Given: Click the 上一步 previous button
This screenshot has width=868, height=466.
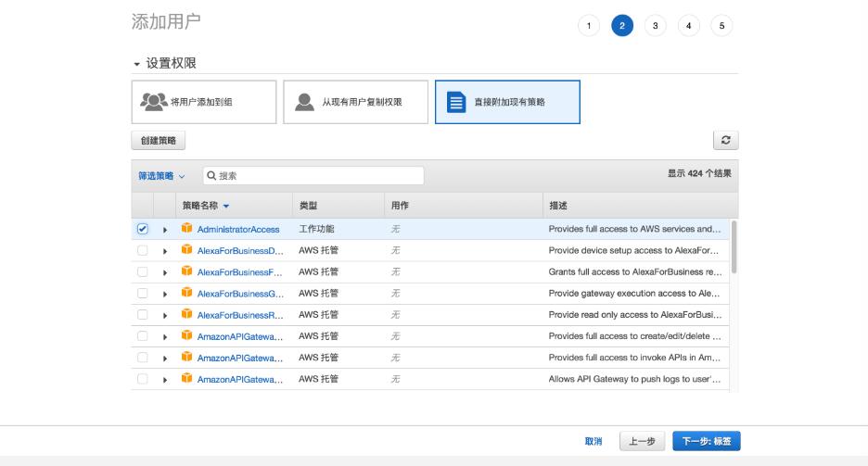Looking at the screenshot, I should pos(642,441).
